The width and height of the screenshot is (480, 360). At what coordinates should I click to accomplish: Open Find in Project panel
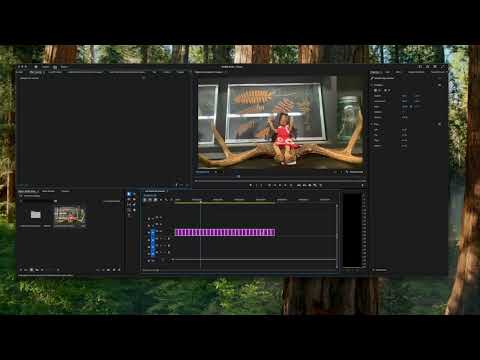(103, 270)
